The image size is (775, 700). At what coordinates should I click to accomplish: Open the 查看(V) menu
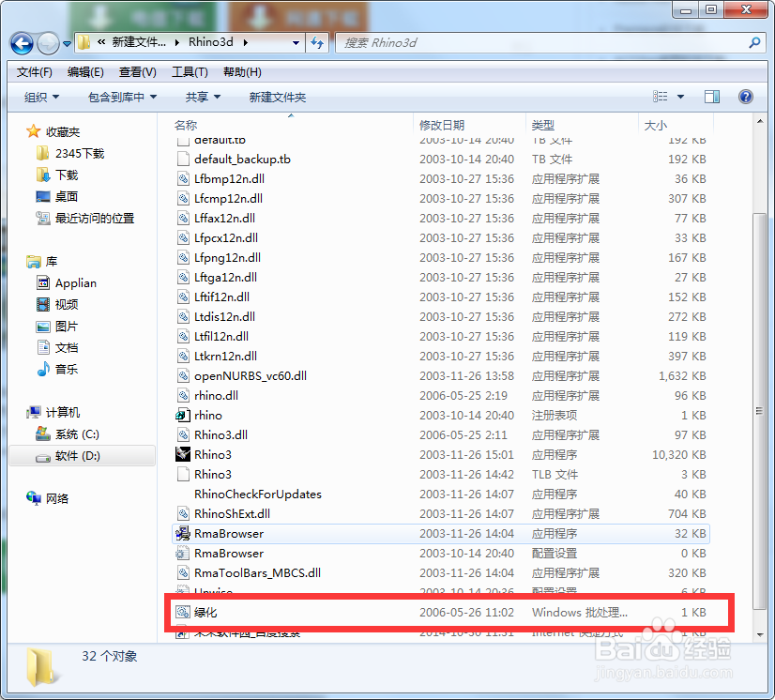[137, 72]
